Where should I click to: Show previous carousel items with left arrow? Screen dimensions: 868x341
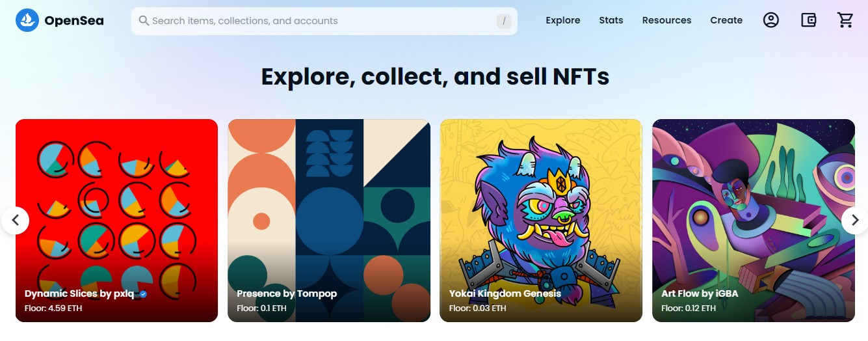(x=16, y=221)
